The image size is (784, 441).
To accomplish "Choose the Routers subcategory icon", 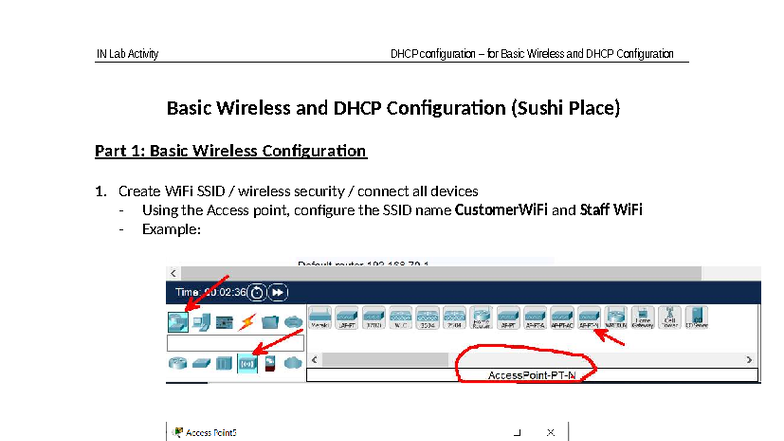I will pyautogui.click(x=178, y=363).
